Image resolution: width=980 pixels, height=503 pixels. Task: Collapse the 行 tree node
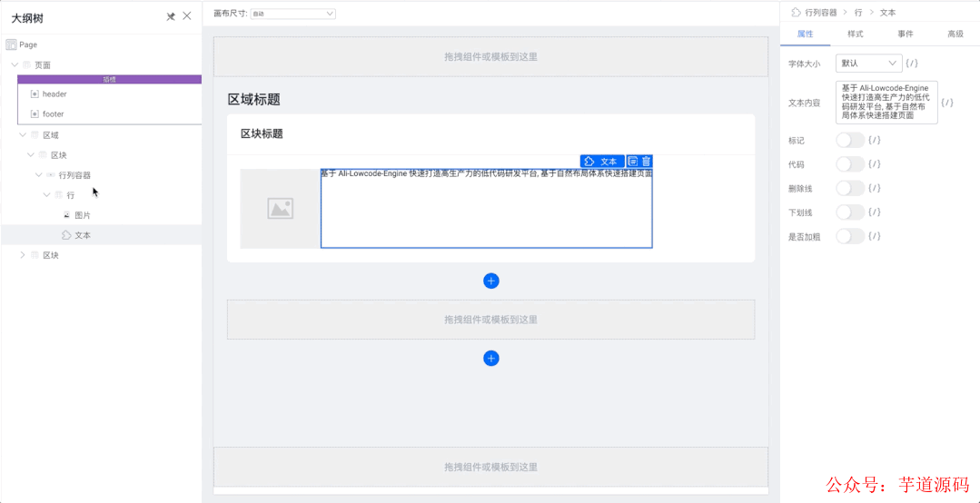(47, 195)
